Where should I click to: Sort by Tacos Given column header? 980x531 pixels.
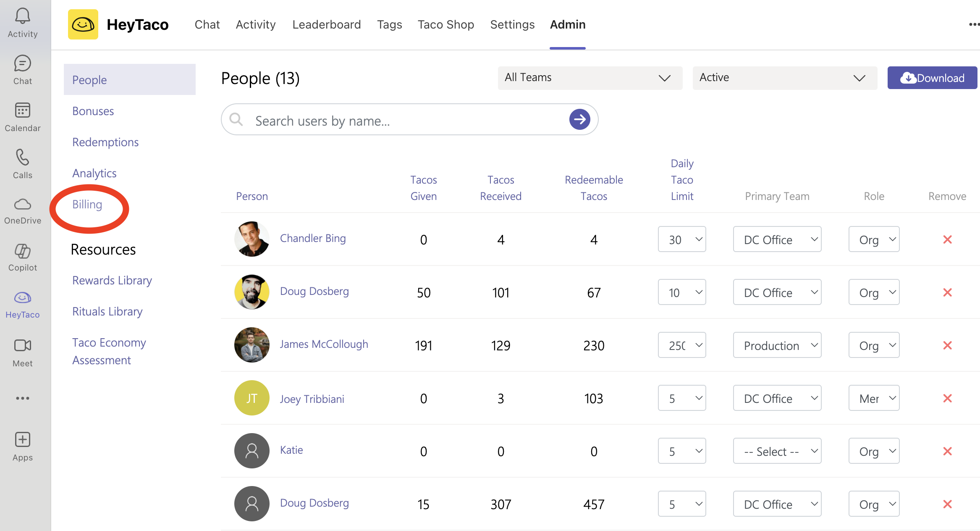click(424, 188)
